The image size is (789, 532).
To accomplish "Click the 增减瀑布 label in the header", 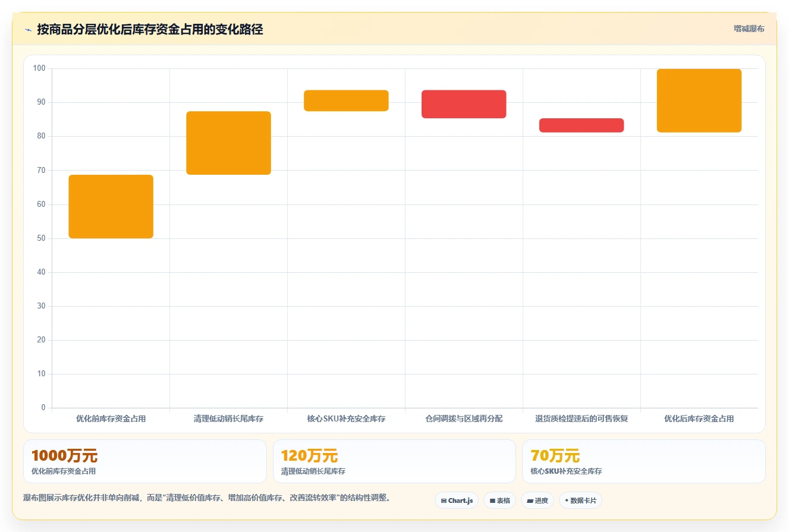I will tap(749, 29).
